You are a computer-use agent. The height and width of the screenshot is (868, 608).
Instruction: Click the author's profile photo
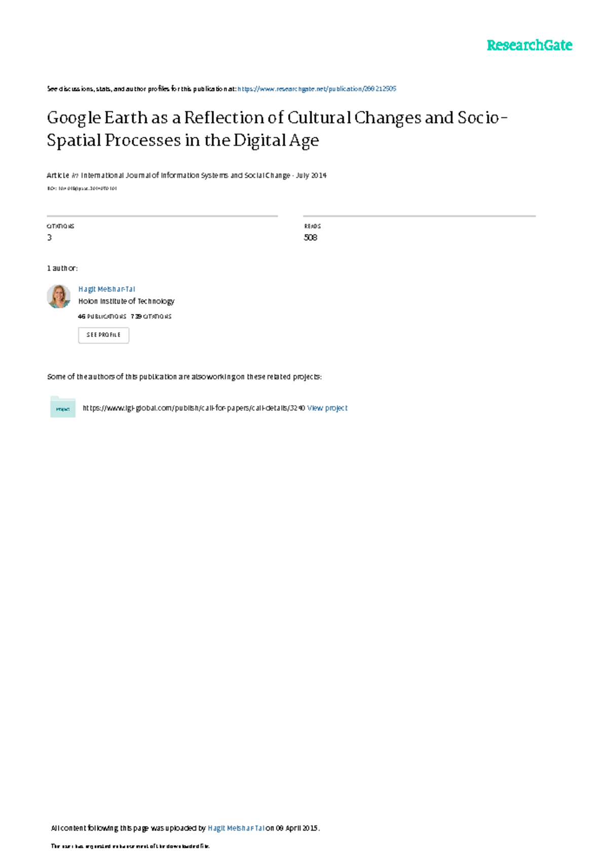click(x=59, y=296)
